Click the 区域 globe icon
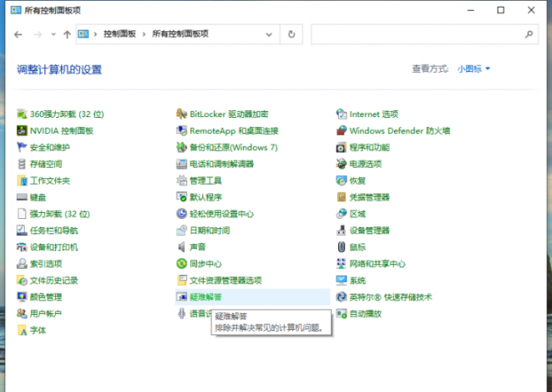Viewport: 552px width, 392px height. (x=341, y=214)
